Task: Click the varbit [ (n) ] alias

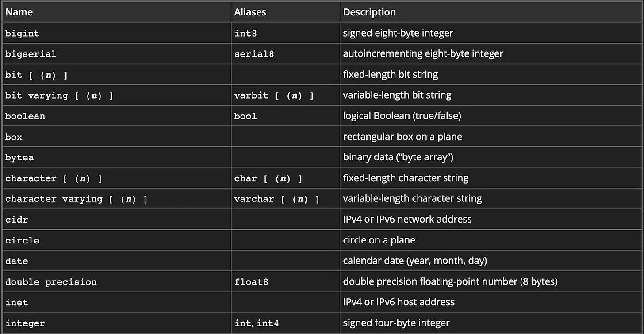Action: 274,95
